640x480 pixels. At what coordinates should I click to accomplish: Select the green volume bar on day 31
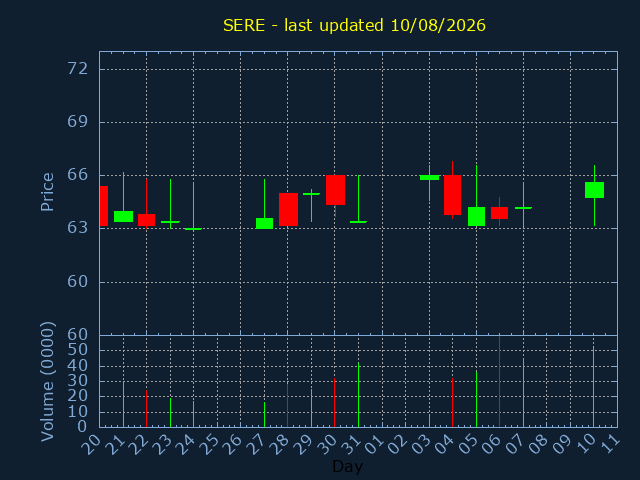tap(358, 395)
